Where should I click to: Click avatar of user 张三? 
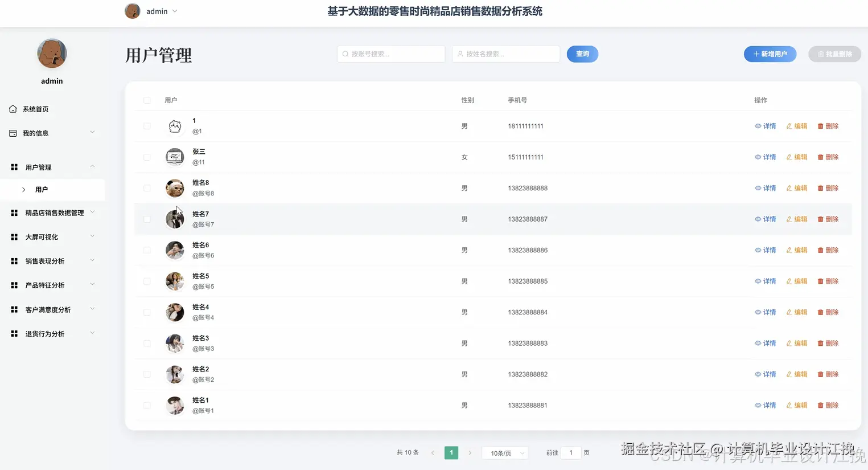tap(175, 157)
